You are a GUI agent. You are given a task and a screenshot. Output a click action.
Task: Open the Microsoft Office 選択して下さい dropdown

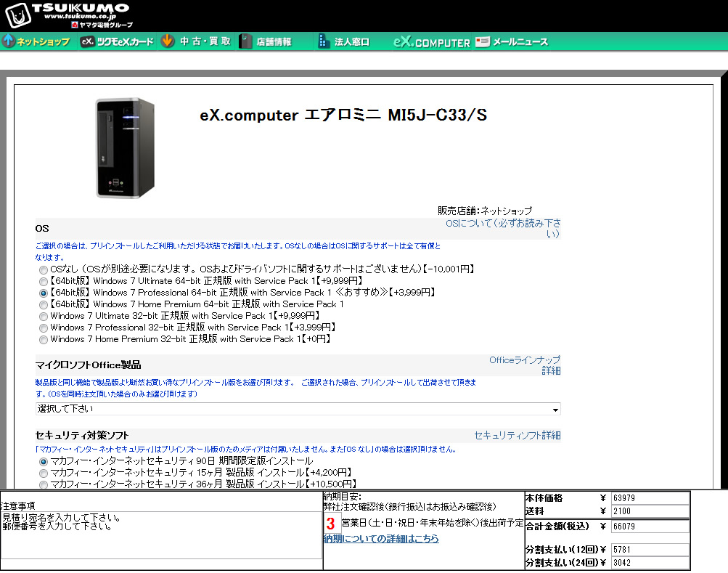click(298, 408)
